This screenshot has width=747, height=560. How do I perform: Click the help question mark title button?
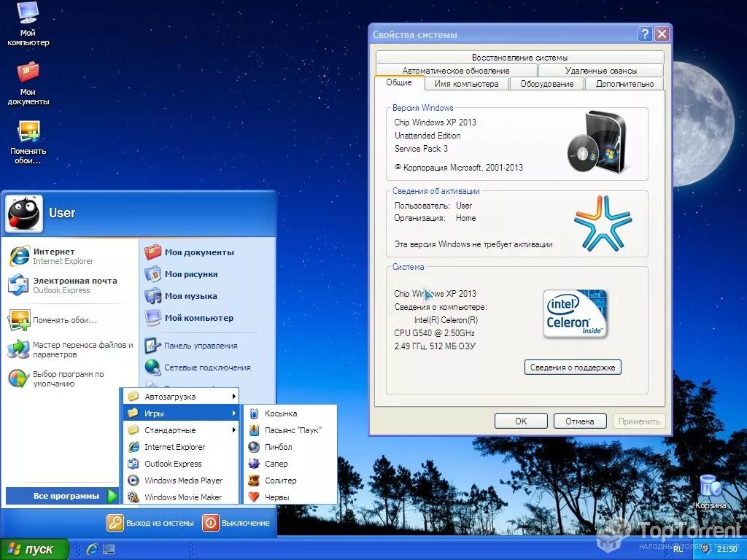click(645, 34)
